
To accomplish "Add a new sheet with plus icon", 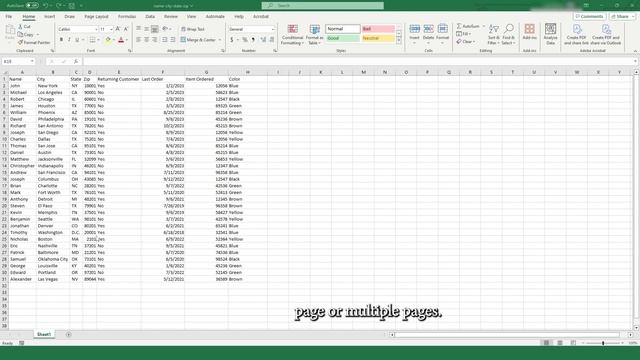I will pos(68,334).
